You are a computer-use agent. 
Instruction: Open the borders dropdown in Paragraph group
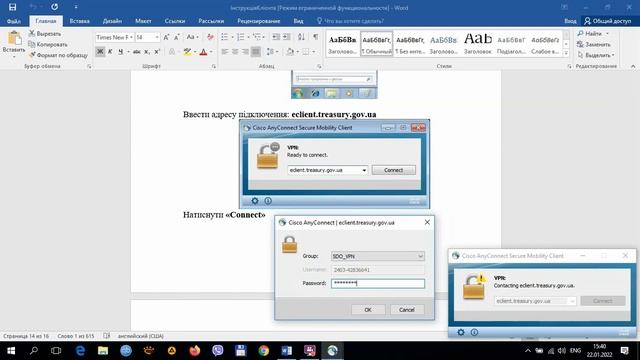point(309,52)
